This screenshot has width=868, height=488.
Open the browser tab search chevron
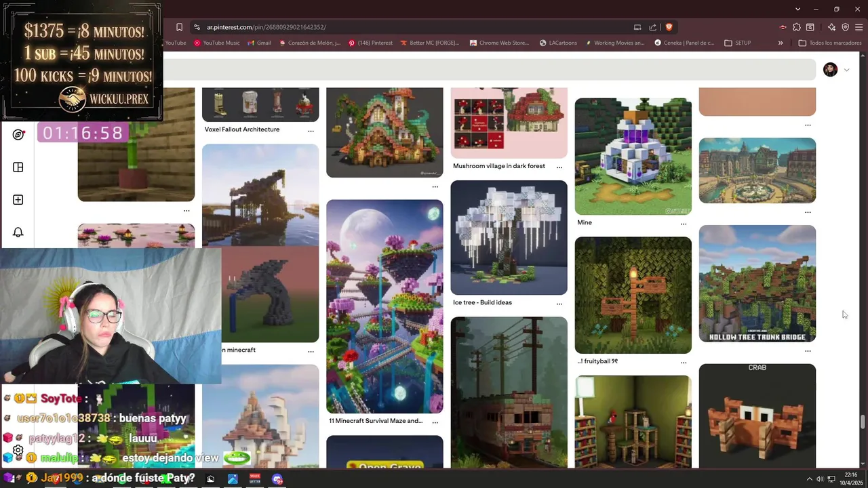(798, 9)
